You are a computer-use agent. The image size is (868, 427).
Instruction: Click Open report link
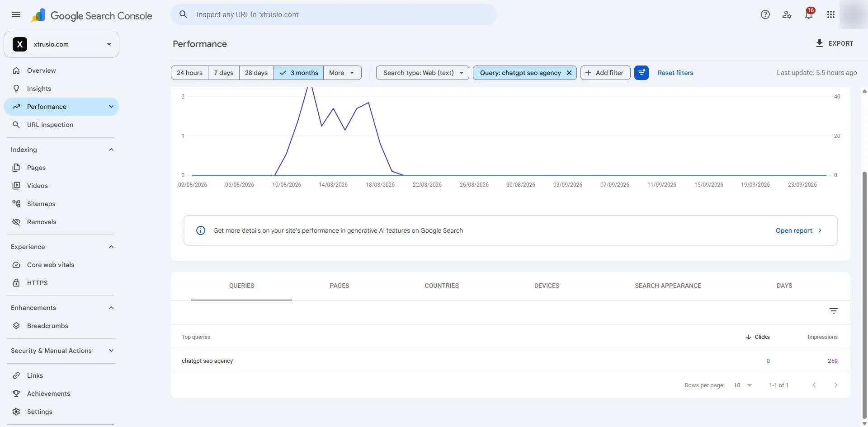tap(798, 230)
